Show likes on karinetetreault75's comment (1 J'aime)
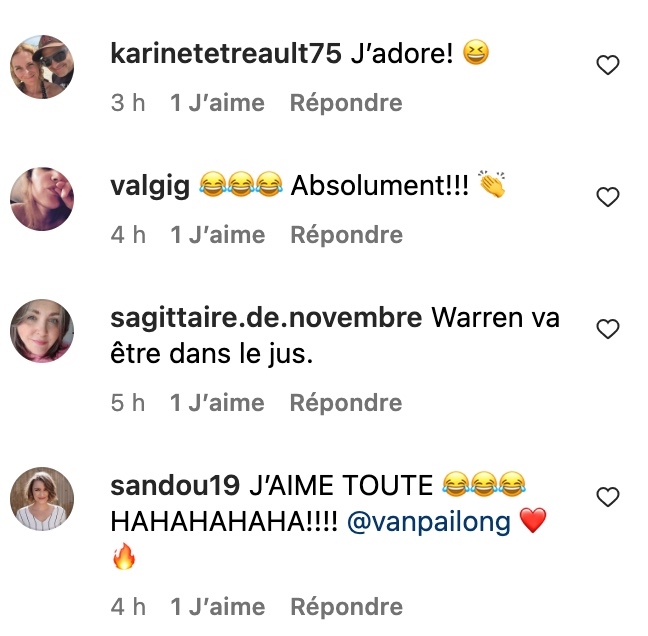The width and height of the screenshot is (648, 636). (217, 103)
